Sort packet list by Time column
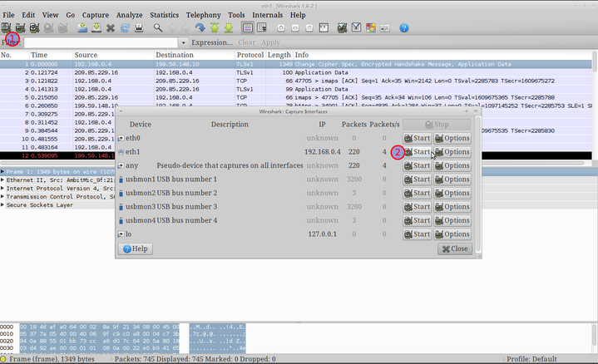 pyautogui.click(x=51, y=55)
